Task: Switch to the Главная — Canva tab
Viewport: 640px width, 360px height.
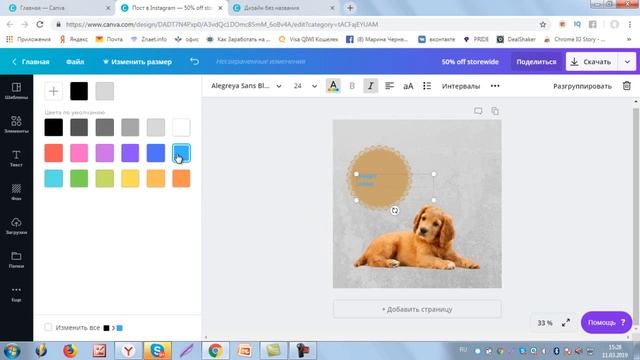Action: click(59, 8)
